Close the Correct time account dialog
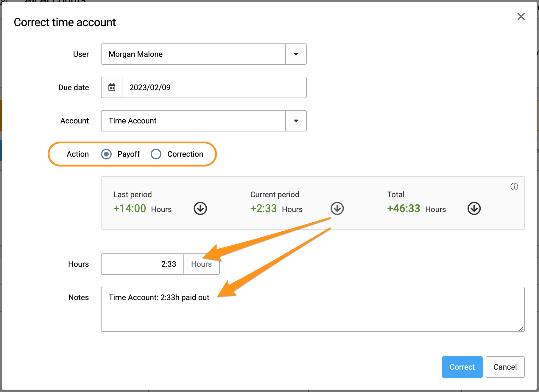Image resolution: width=539 pixels, height=392 pixels. 521,17
